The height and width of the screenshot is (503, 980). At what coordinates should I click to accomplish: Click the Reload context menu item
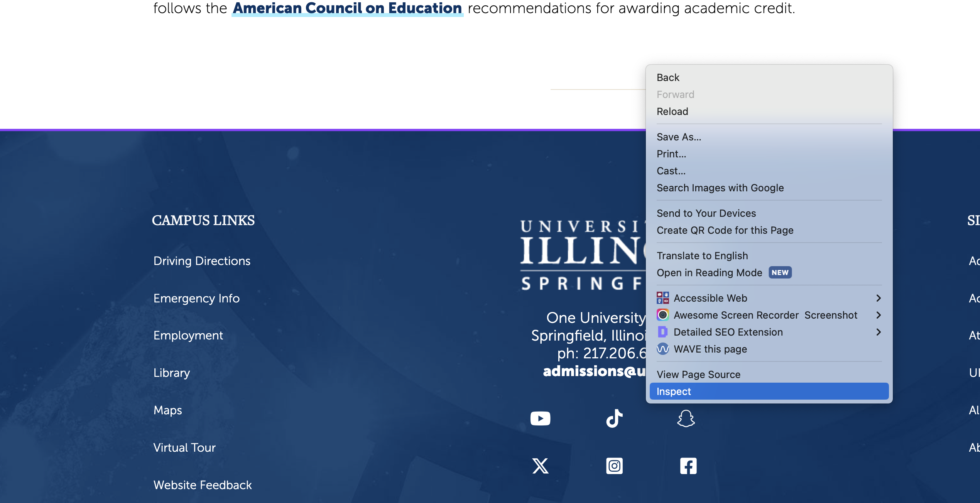point(672,111)
